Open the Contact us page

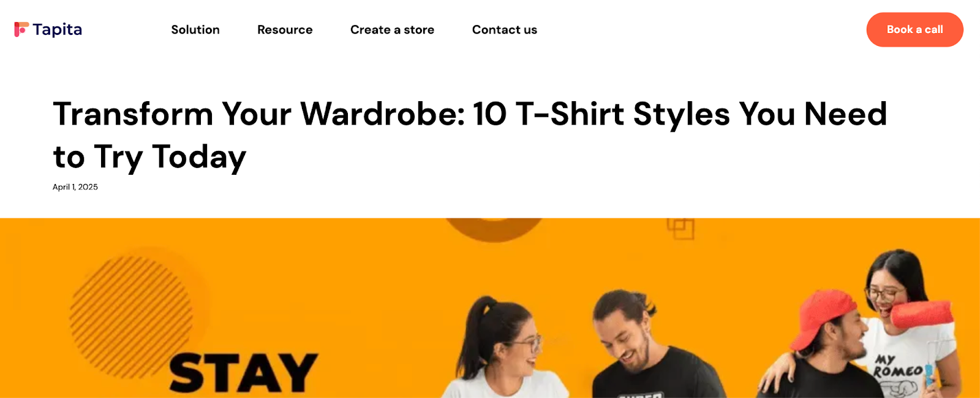pos(505,29)
